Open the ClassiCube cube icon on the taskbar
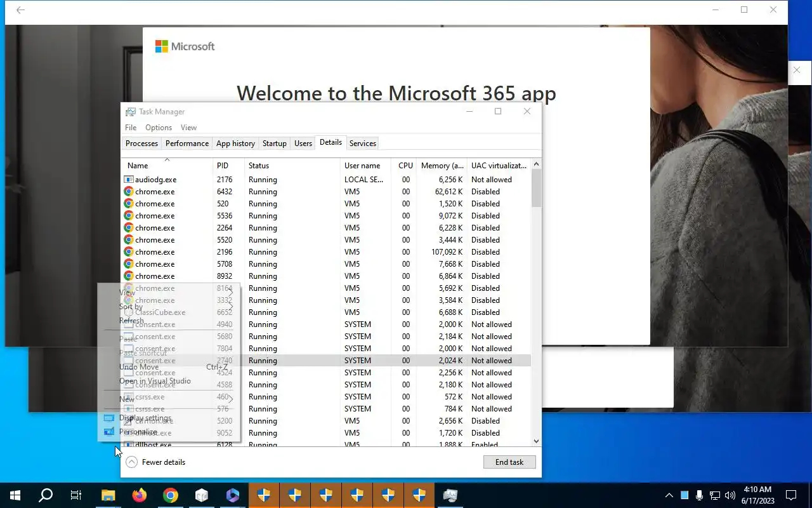The height and width of the screenshot is (508, 812). pyautogui.click(x=202, y=495)
